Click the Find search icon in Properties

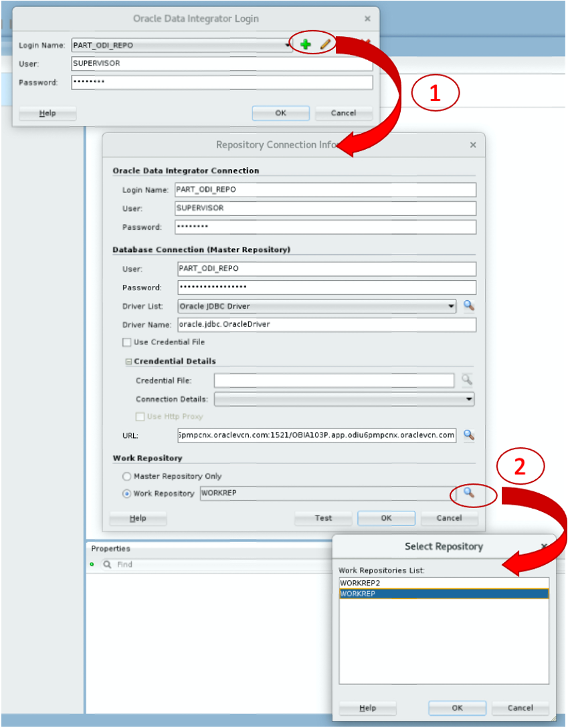107,565
